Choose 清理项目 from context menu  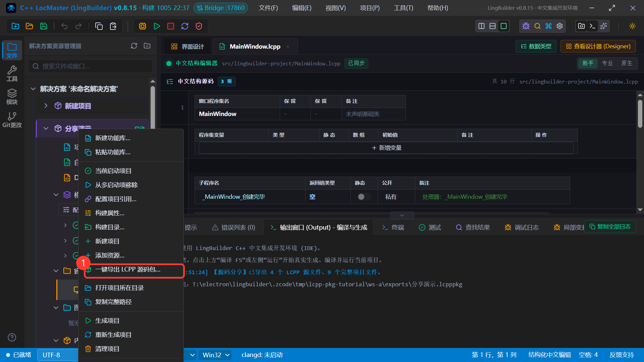[131, 349]
